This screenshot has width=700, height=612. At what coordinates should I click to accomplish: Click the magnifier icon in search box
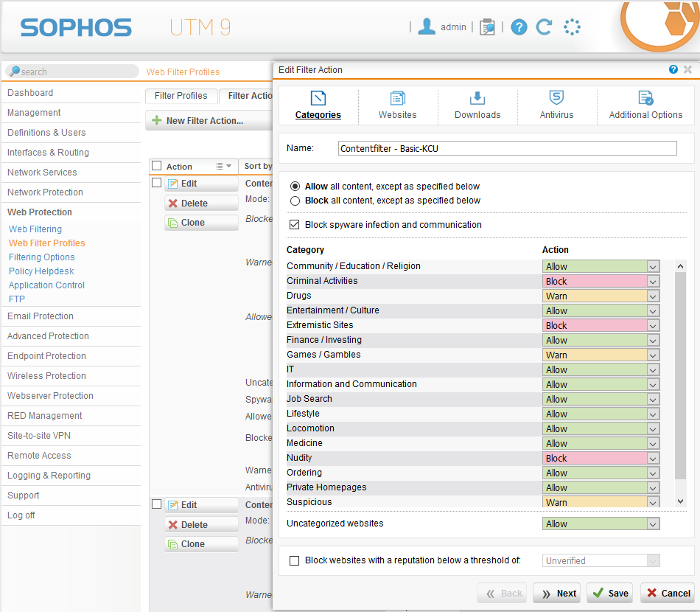point(14,71)
